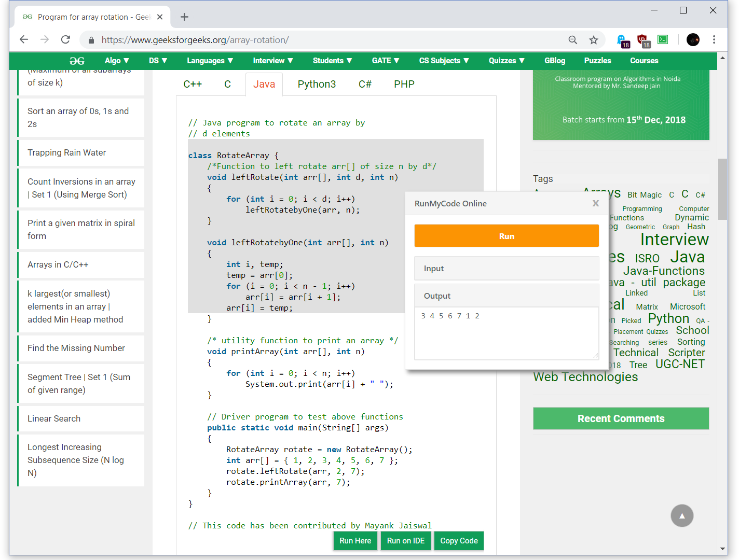The height and width of the screenshot is (560, 739).
Task: Expand the CS Subjects dropdown menu
Action: tap(444, 61)
